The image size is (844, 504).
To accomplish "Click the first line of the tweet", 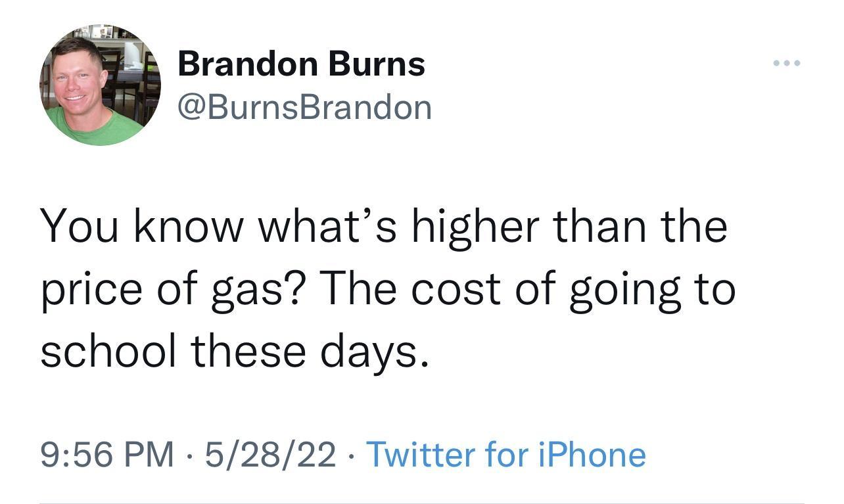I will (x=385, y=225).
